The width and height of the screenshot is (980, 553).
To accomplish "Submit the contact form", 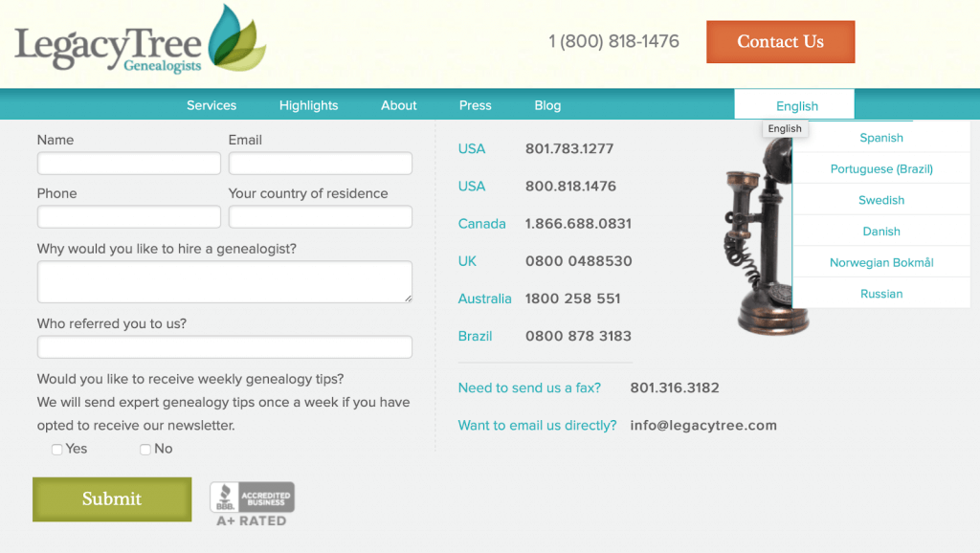I will pyautogui.click(x=112, y=498).
